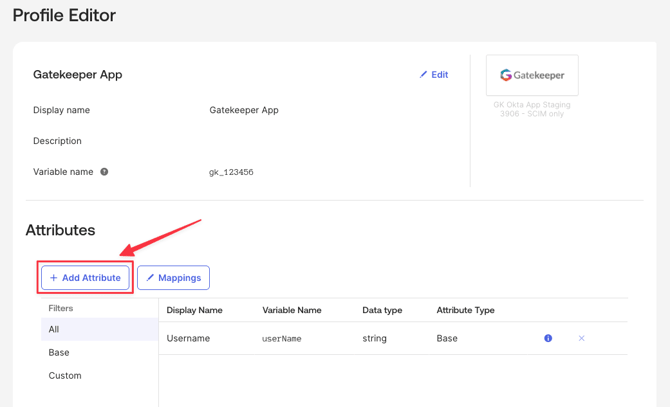The height and width of the screenshot is (407, 670).
Task: Click the GK Okta App Staging caption
Action: [532, 105]
